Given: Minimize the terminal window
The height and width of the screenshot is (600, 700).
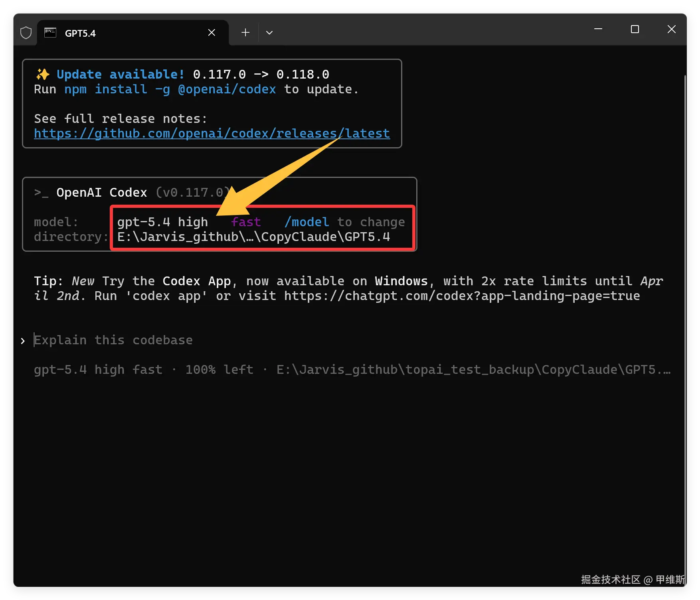Looking at the screenshot, I should [x=598, y=29].
